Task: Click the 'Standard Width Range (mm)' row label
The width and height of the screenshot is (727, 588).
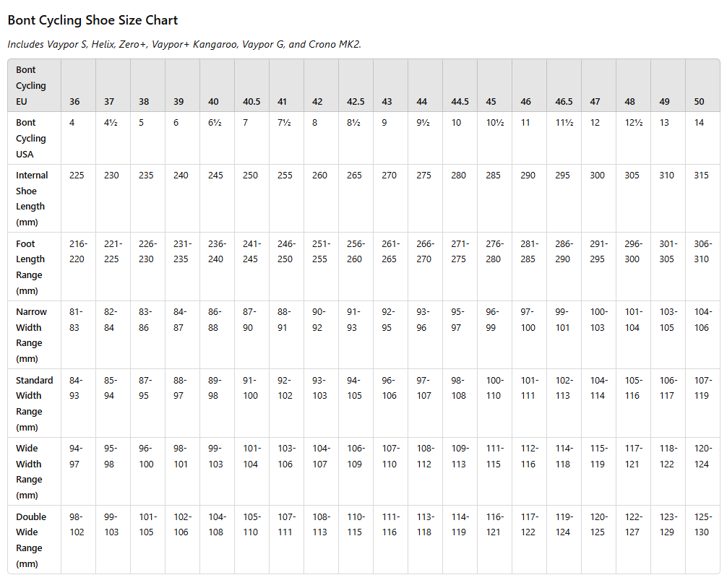Action: [34, 403]
